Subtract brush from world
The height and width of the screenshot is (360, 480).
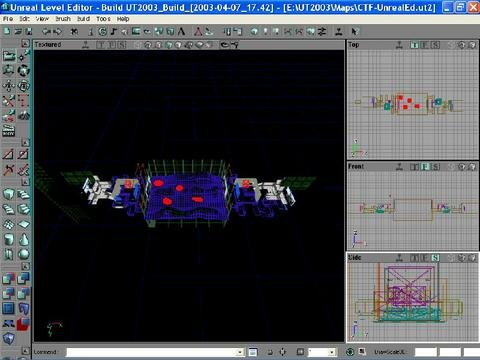(x=24, y=278)
